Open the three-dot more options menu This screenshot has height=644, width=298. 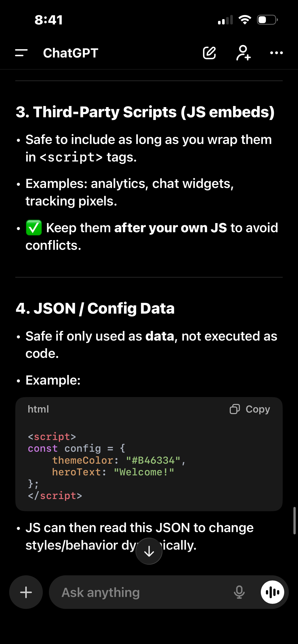[276, 53]
